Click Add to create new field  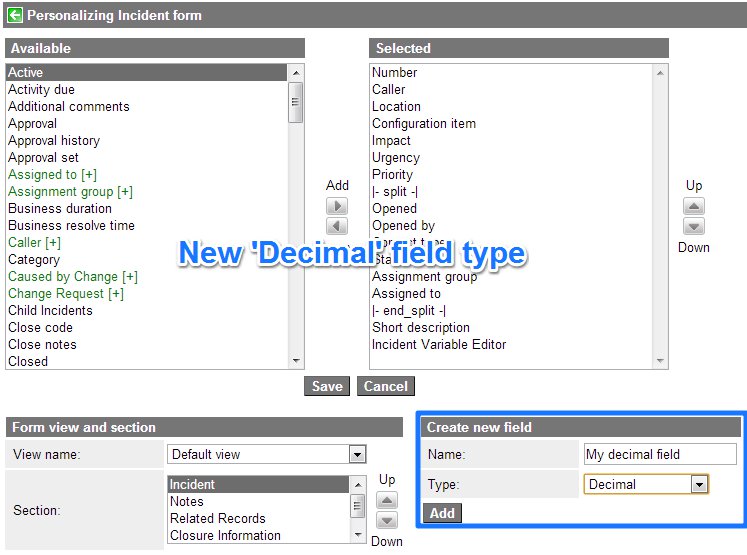[x=442, y=513]
